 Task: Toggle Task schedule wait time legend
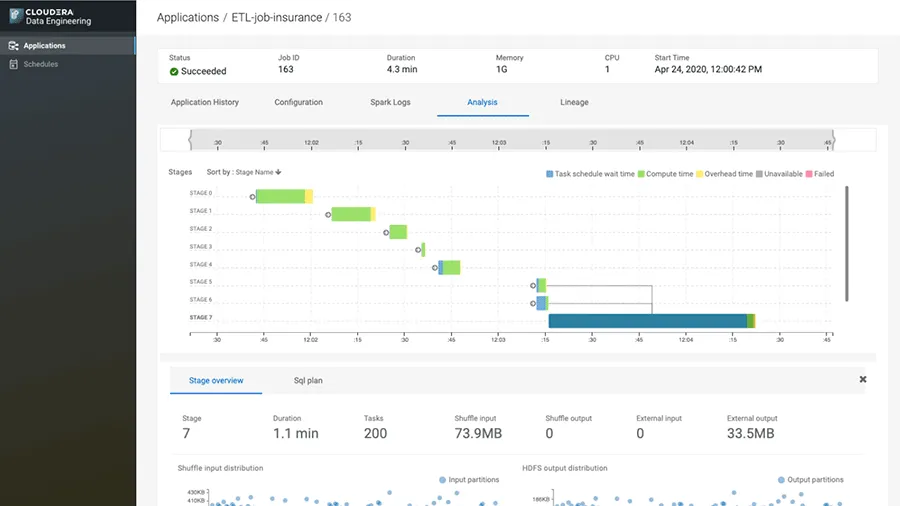590,174
